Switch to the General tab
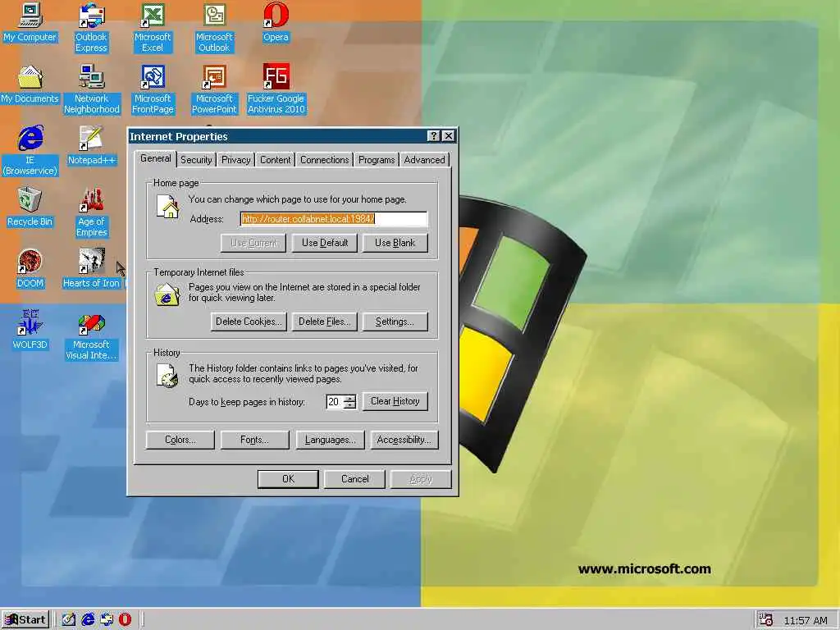 155,158
